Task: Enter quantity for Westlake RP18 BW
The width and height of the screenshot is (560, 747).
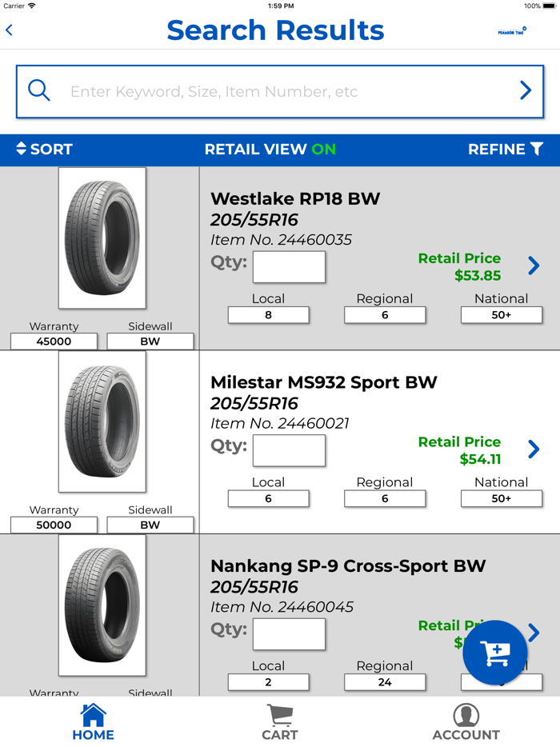Action: [x=289, y=267]
